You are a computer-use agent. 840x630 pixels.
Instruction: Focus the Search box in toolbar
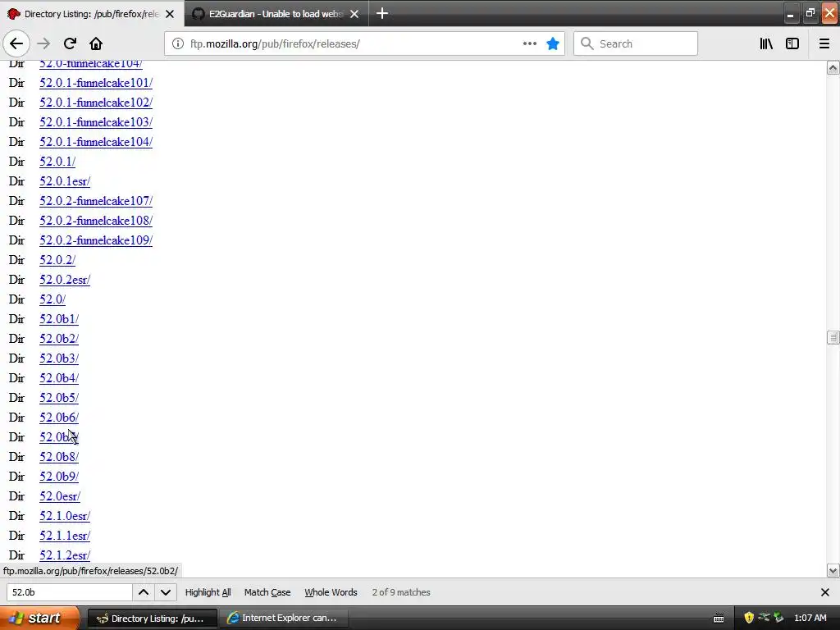[x=636, y=43]
